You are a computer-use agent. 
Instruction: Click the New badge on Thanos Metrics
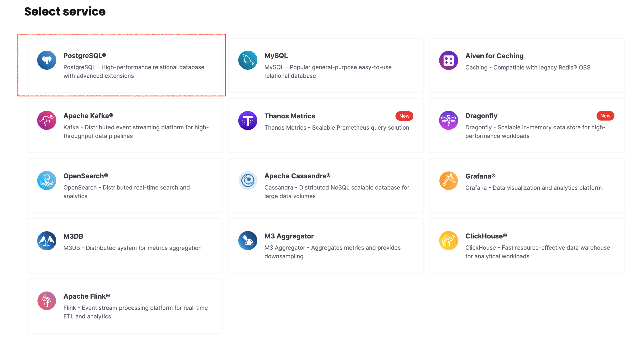coord(404,116)
